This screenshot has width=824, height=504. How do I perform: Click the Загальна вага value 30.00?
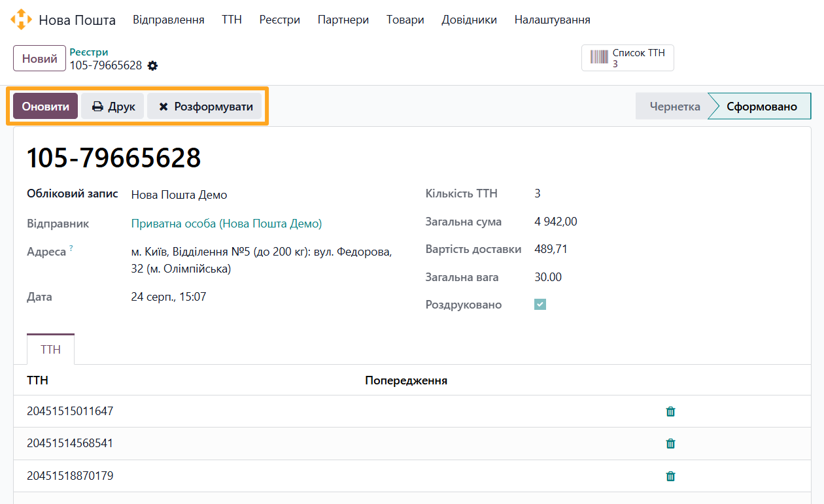tap(548, 277)
